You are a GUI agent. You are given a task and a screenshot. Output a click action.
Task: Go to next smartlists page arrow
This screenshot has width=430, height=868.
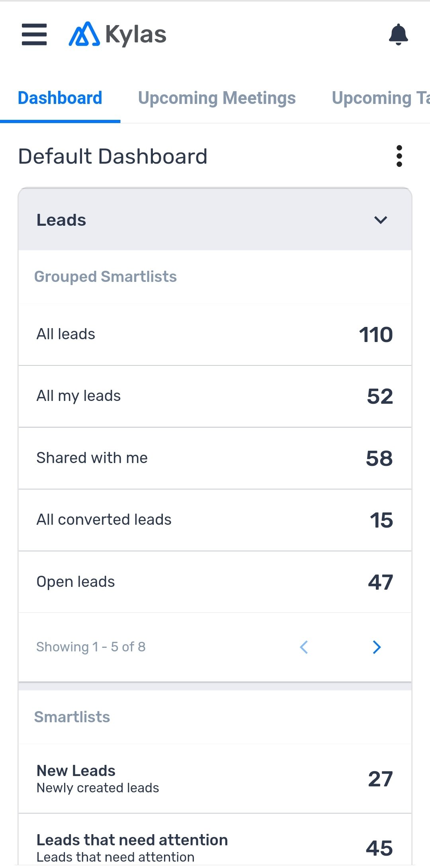pos(377,647)
